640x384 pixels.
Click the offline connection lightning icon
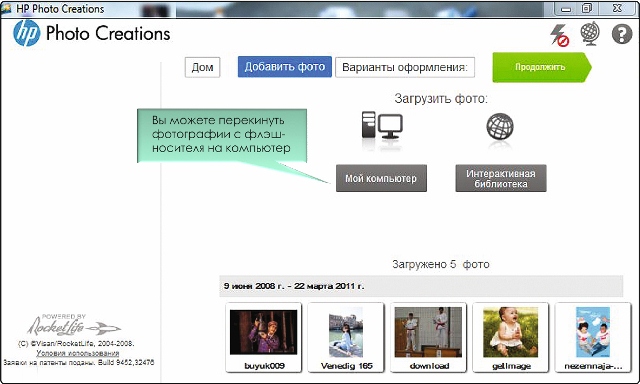(x=559, y=35)
